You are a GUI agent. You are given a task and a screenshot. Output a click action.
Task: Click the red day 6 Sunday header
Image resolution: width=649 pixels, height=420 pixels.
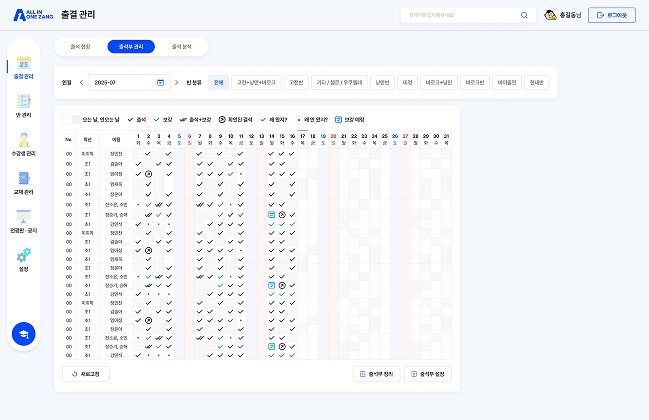coord(190,139)
